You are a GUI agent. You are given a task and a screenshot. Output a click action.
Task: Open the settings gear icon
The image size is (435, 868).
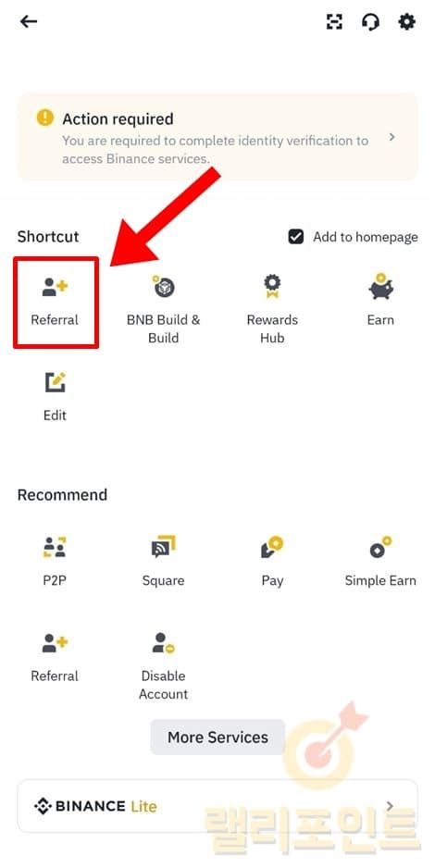407,21
